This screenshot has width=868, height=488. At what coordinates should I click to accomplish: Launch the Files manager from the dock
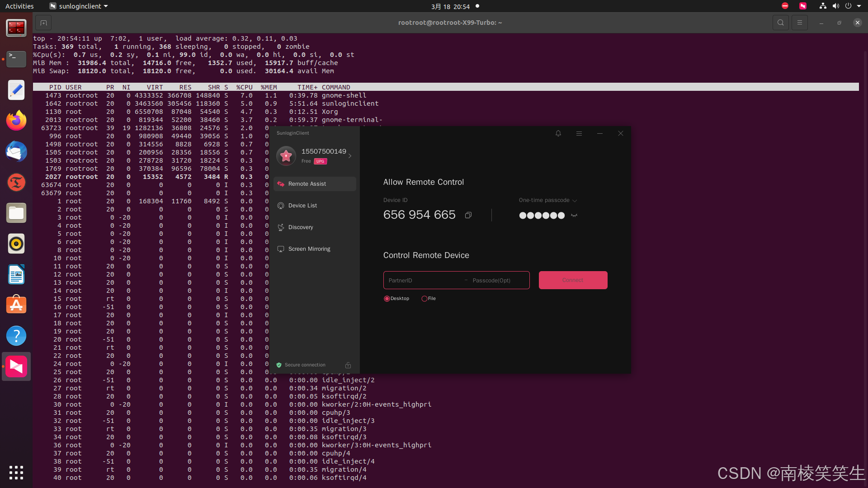coord(16,213)
